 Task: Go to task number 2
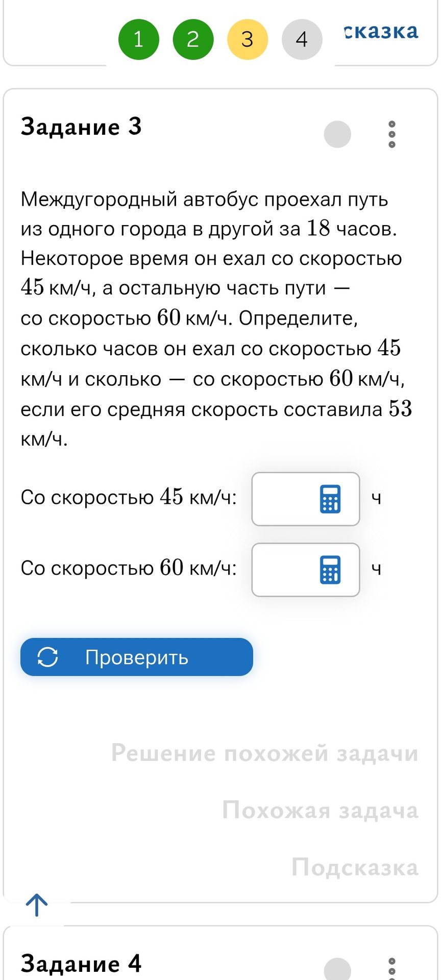(x=193, y=39)
